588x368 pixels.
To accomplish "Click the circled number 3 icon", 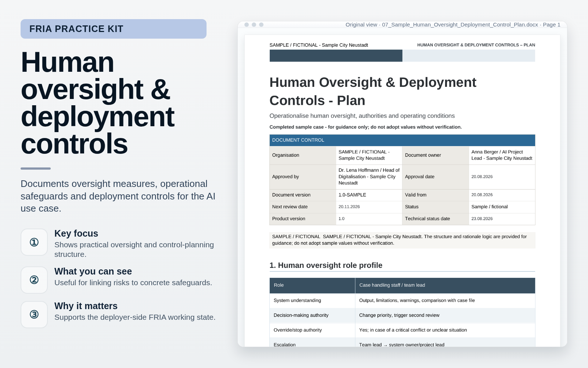I will (x=34, y=315).
